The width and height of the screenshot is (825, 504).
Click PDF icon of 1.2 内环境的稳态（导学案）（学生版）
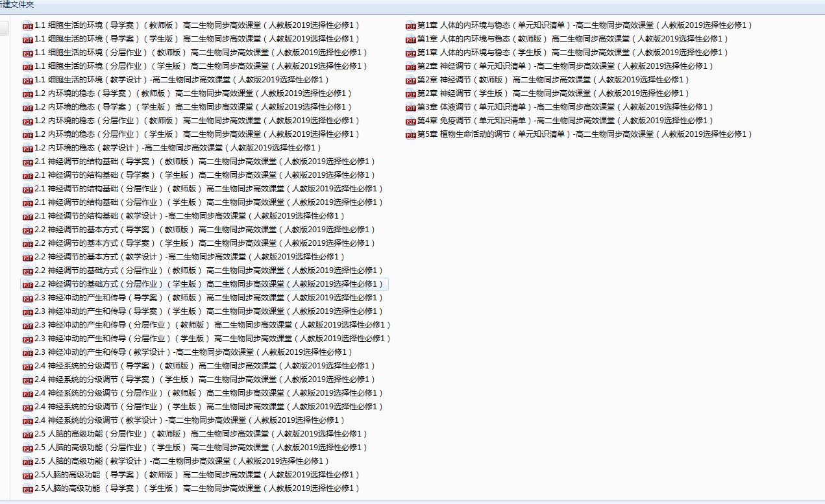point(27,107)
